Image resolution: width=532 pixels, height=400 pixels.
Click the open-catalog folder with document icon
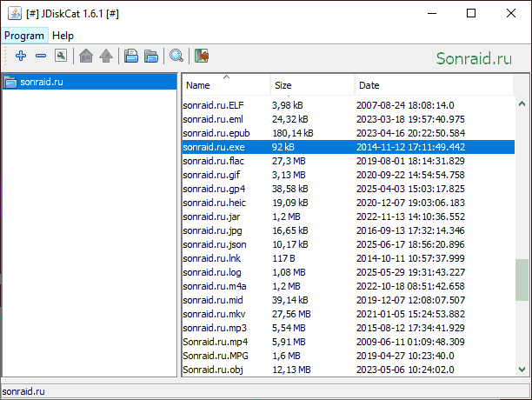coord(131,56)
